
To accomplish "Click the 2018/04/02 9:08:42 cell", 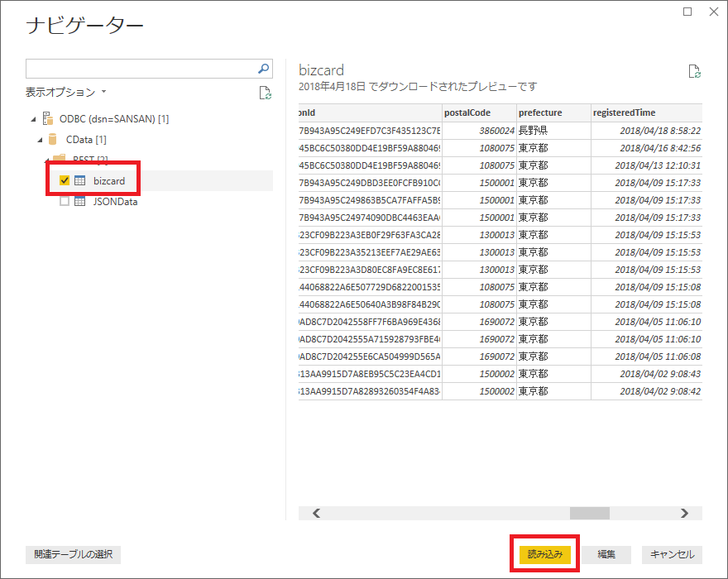I will (646, 391).
